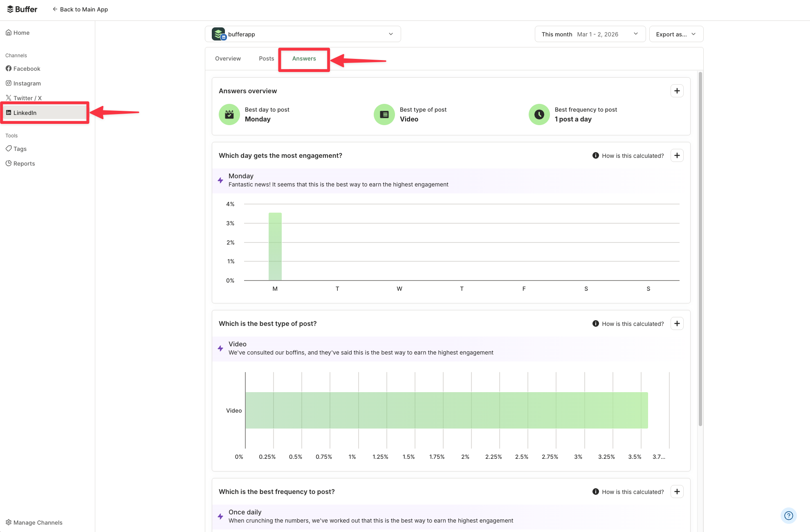
Task: Open the Tags tool icon
Action: click(9, 148)
